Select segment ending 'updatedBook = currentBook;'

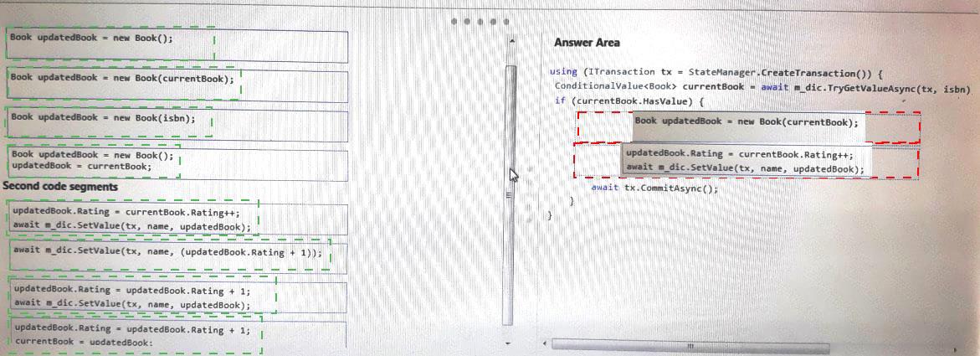click(x=177, y=164)
